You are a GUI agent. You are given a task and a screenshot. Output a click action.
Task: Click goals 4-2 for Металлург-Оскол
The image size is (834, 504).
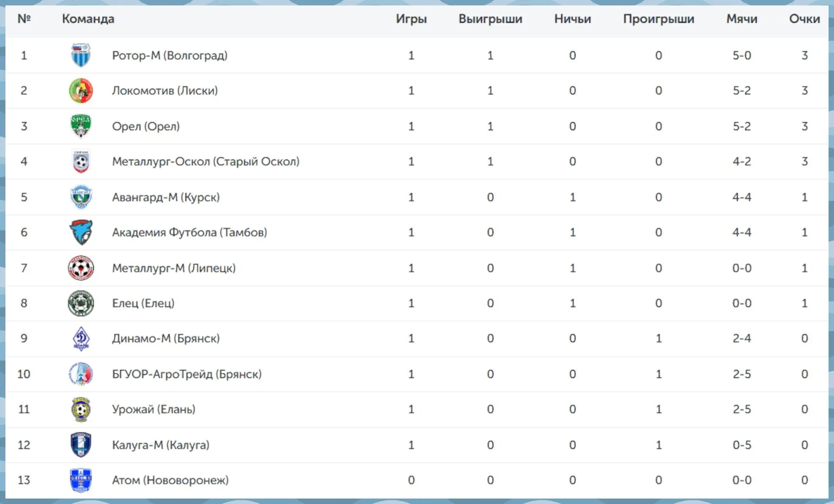[x=742, y=161]
